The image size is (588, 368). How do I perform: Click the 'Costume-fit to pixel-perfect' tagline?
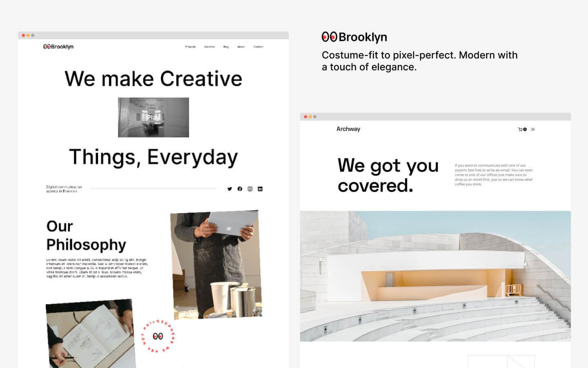point(420,61)
